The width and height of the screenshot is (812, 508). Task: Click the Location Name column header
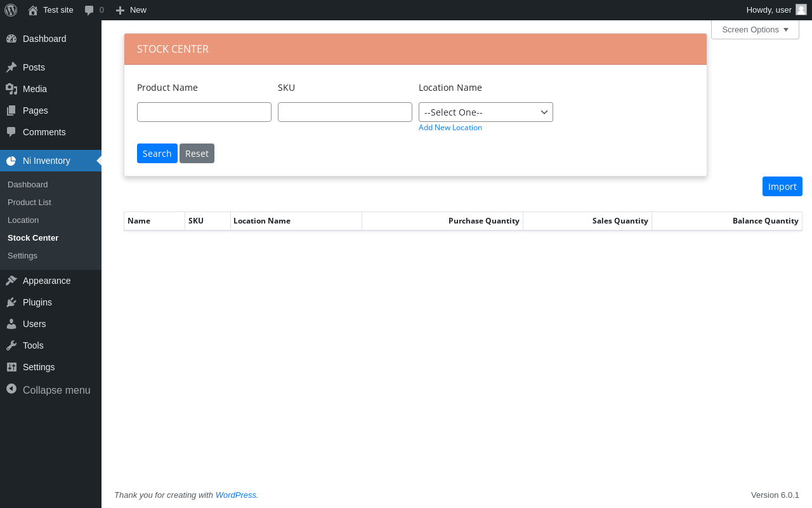[x=296, y=221]
